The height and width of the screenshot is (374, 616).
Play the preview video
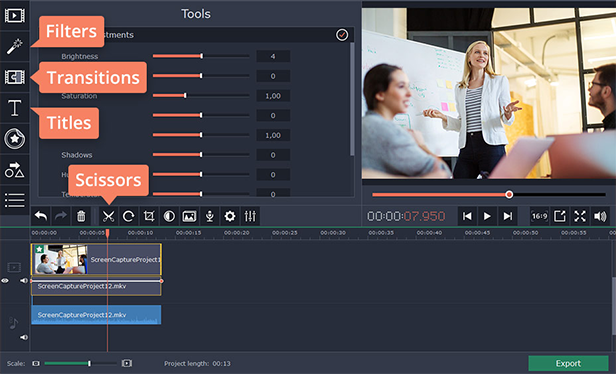point(487,216)
